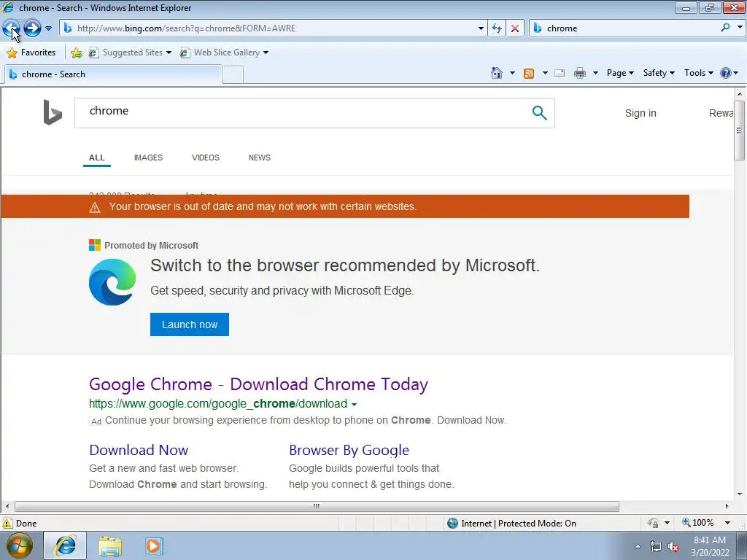Click the status bar warning icon
This screenshot has height=560, width=747.
tap(7, 523)
